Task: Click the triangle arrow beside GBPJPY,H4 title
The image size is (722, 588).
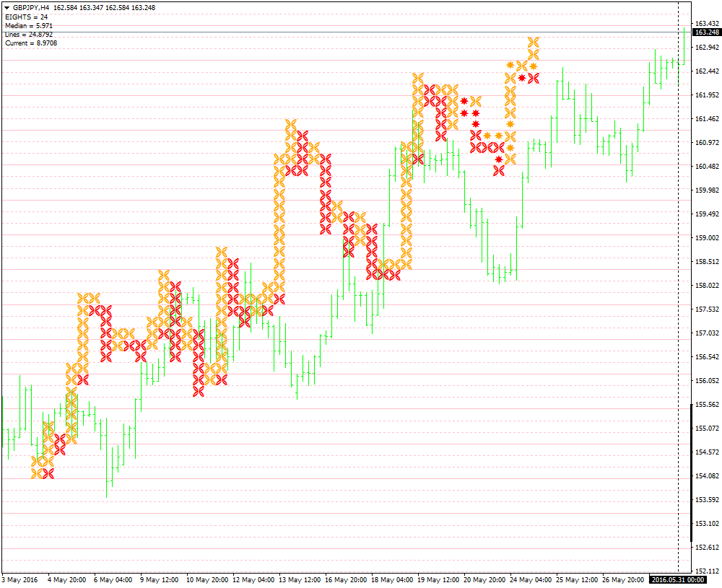Action: point(7,8)
